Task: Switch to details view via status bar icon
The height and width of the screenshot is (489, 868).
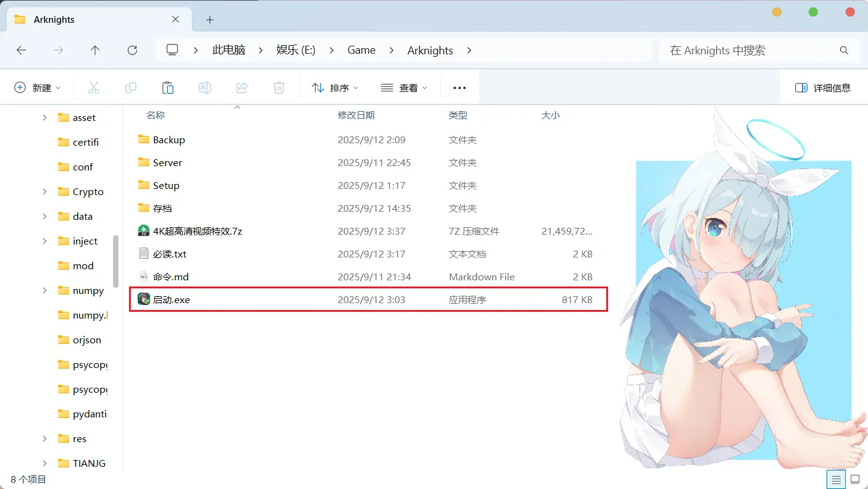Action: (x=836, y=479)
